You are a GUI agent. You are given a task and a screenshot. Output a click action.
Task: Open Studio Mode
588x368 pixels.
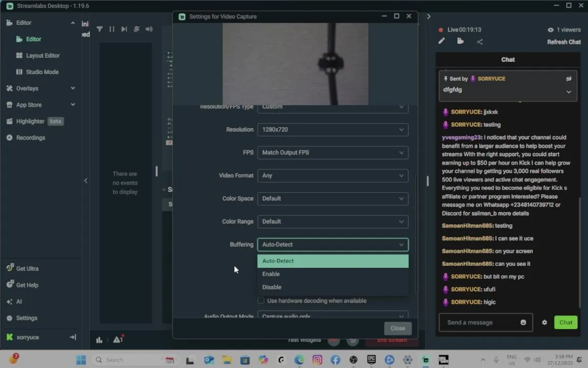42,72
